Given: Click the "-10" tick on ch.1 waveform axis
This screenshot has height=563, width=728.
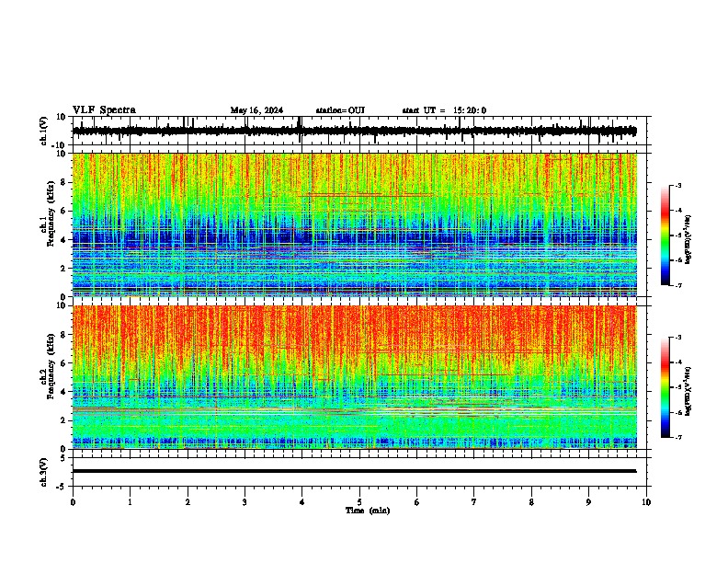Looking at the screenshot, I should tap(60, 145).
